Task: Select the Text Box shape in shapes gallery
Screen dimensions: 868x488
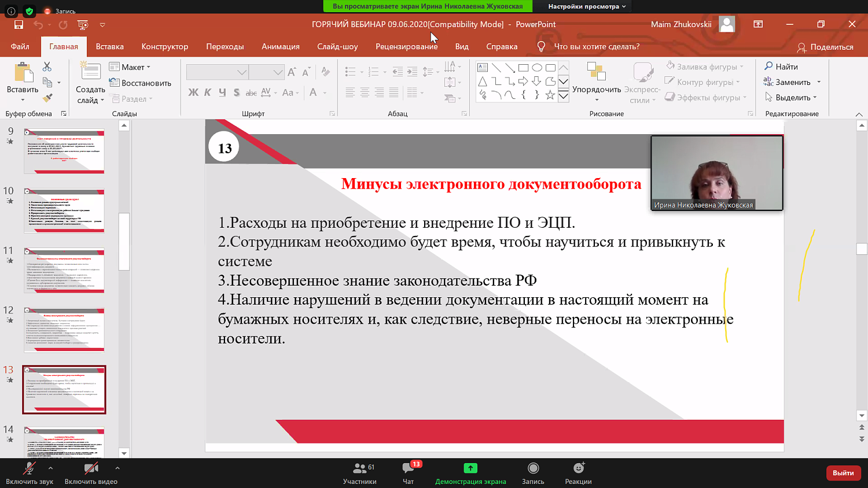Action: click(x=483, y=68)
